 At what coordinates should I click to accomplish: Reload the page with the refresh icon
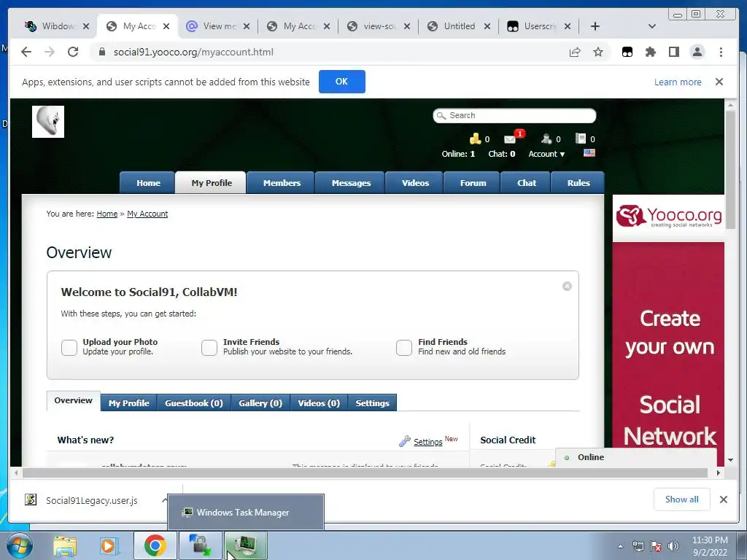73,52
